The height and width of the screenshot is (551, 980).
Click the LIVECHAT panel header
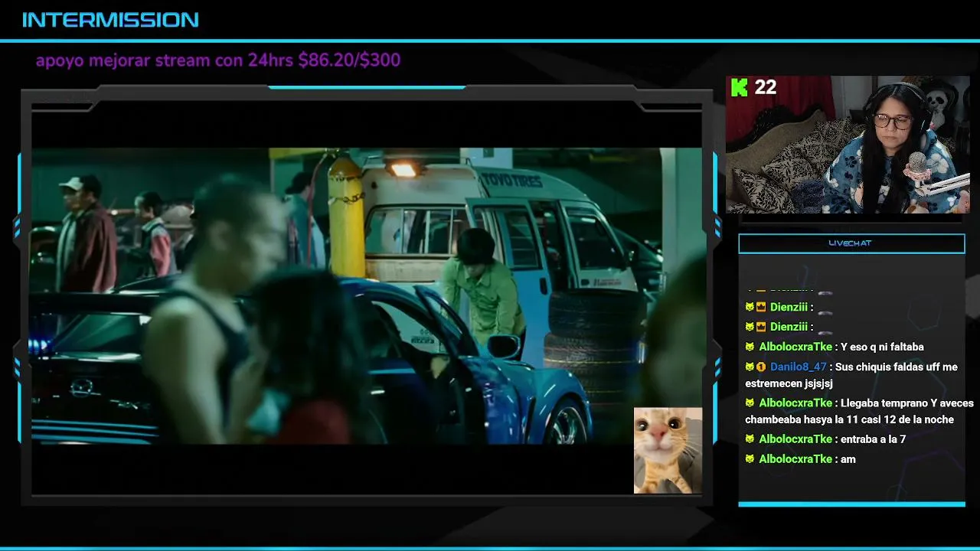point(851,243)
